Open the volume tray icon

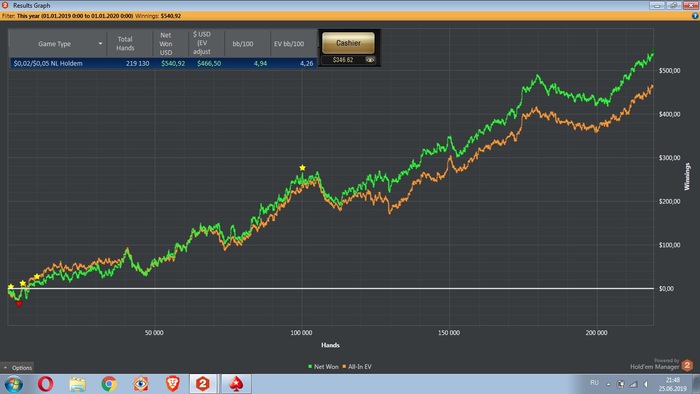click(x=646, y=384)
